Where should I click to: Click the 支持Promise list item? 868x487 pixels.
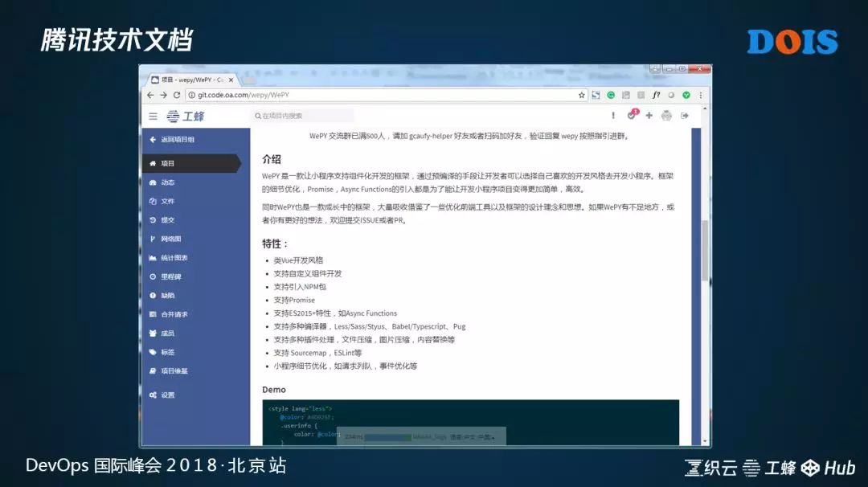tap(294, 300)
